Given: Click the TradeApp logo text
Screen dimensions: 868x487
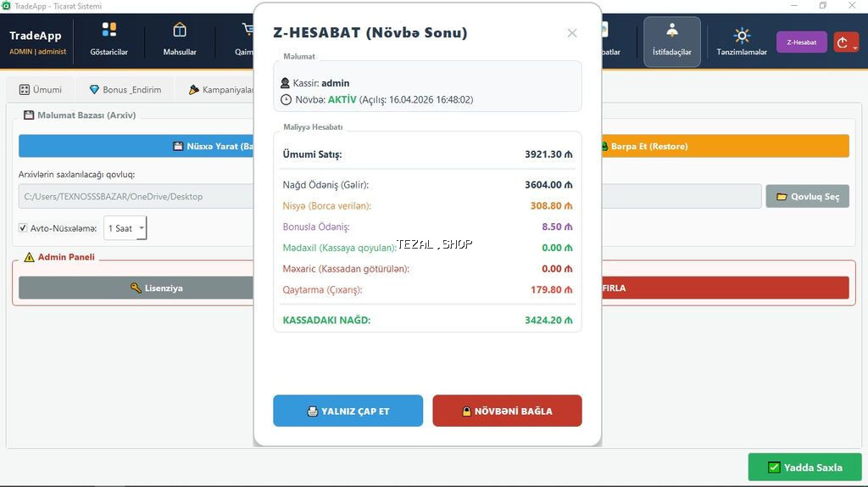Looking at the screenshot, I should pyautogui.click(x=35, y=36).
